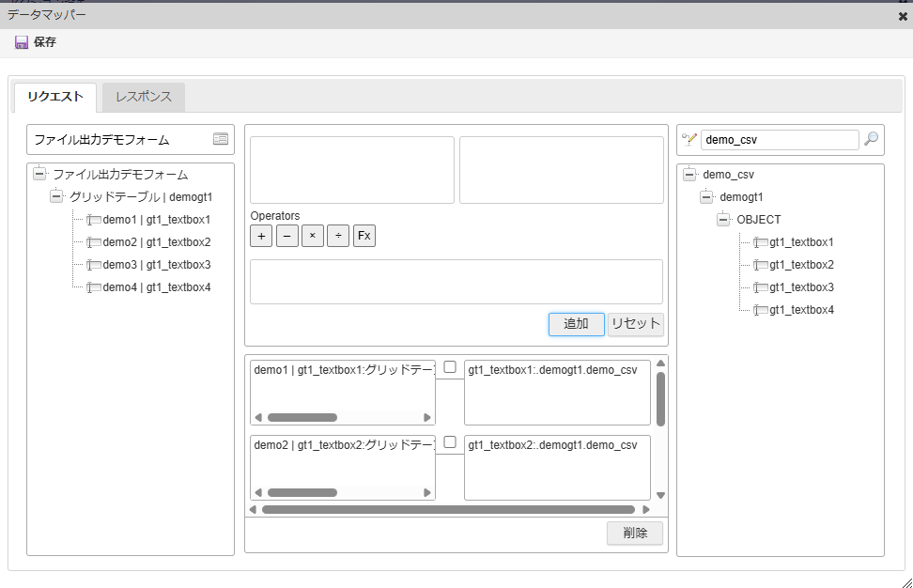Click the mapping list vertical scrollbar thumb

(x=660, y=398)
